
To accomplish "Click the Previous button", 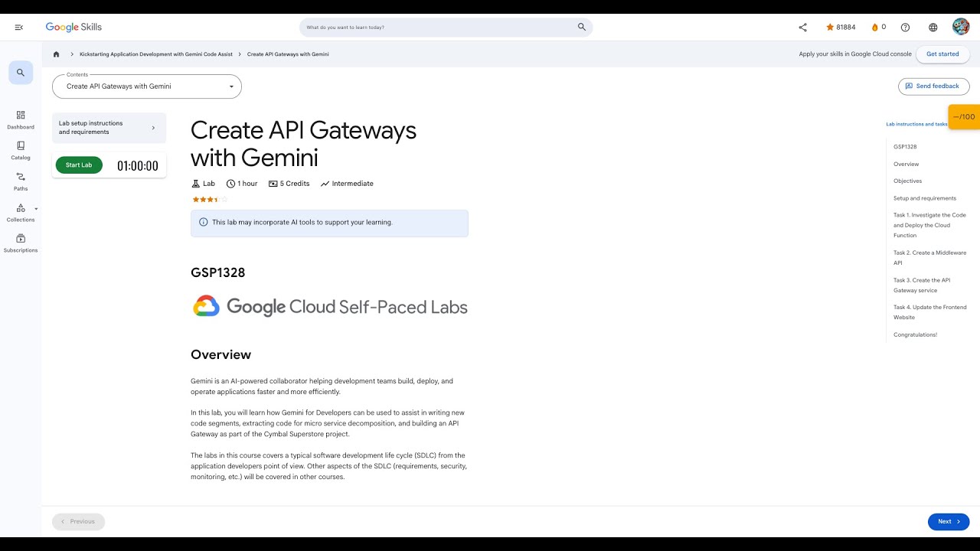I will 78,522.
